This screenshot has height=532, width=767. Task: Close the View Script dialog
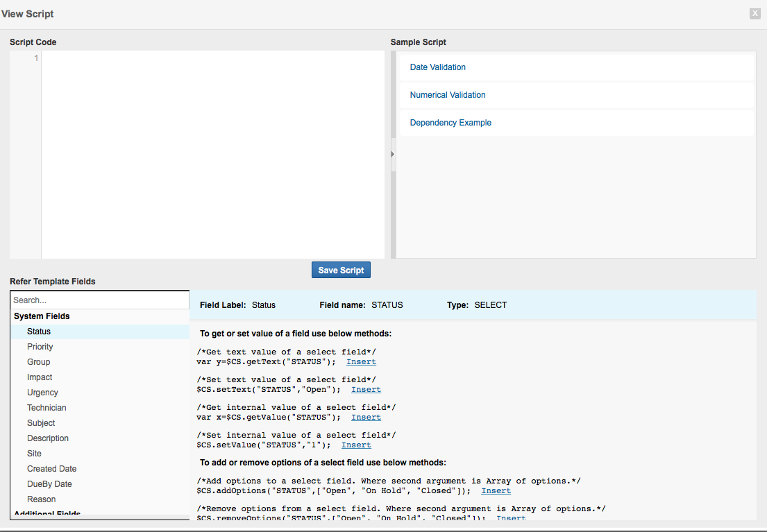(x=755, y=14)
